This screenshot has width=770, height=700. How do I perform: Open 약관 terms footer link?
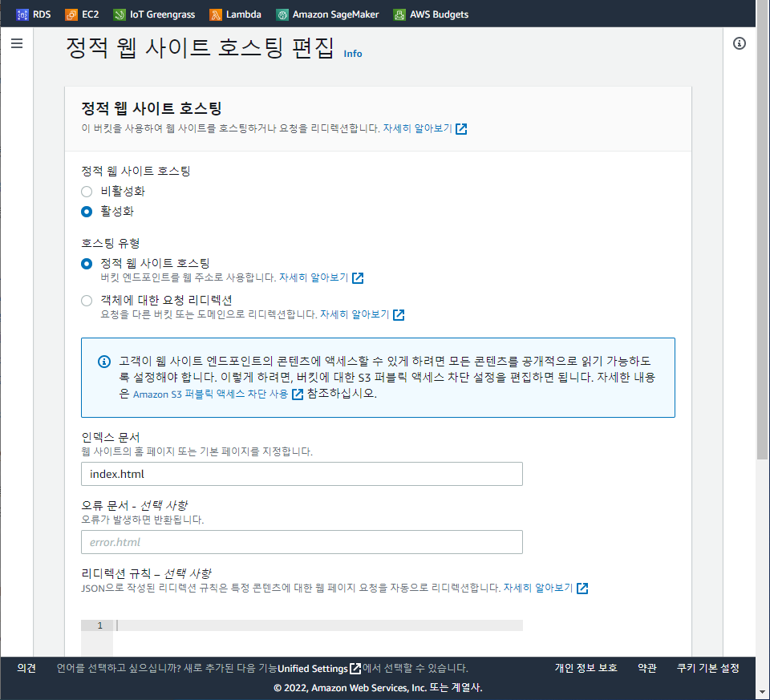(646, 668)
